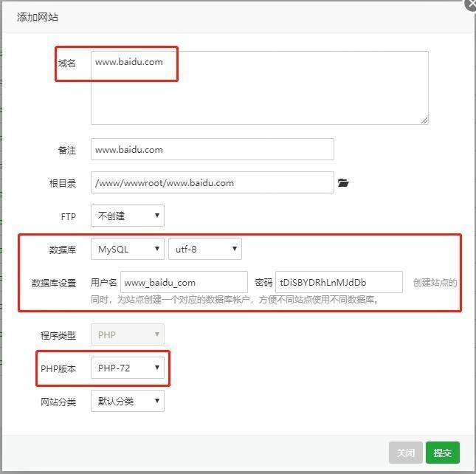Focus the 备注 remark input field

tap(212, 149)
